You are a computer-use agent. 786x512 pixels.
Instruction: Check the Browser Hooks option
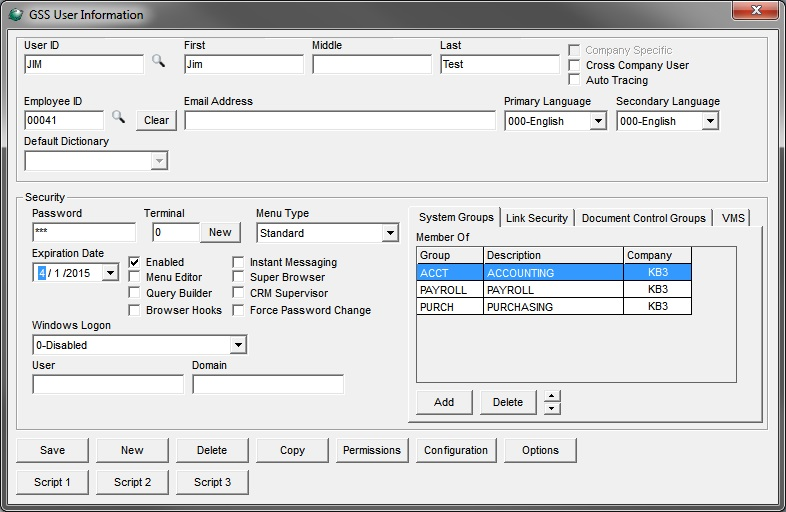(134, 310)
